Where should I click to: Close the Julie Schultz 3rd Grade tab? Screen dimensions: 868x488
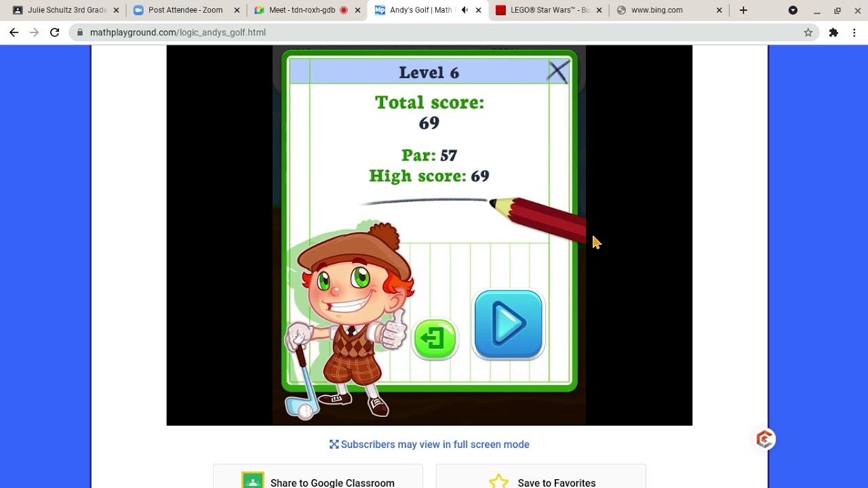point(116,10)
